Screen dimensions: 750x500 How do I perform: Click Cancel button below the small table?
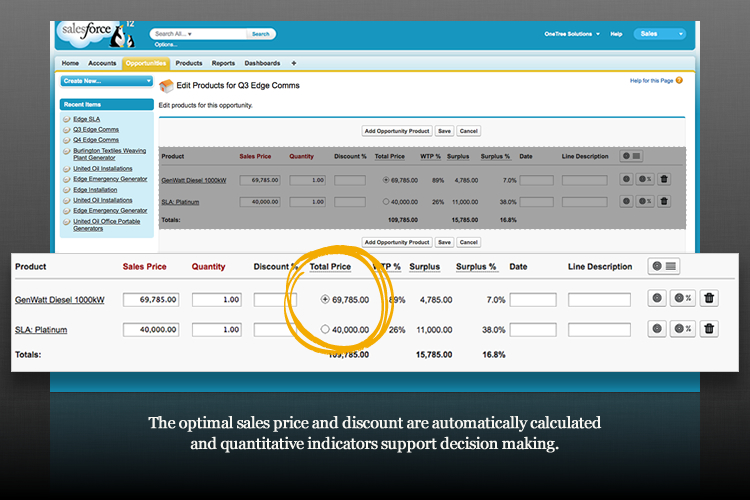pos(469,242)
